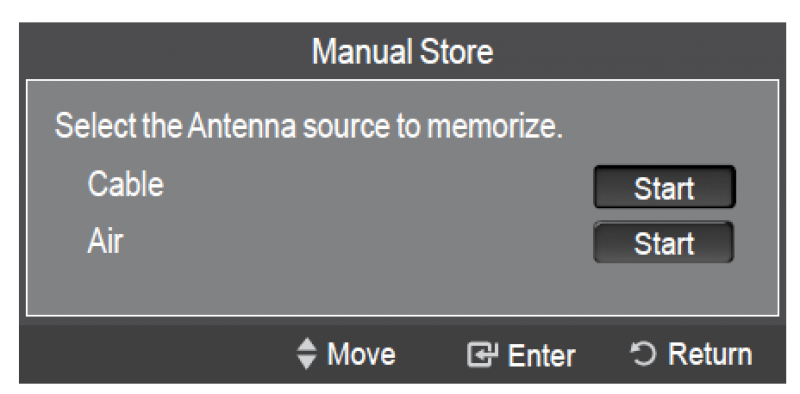Image resolution: width=800 pixels, height=394 pixels.
Task: Select the Air antenna source label
Action: coord(105,240)
